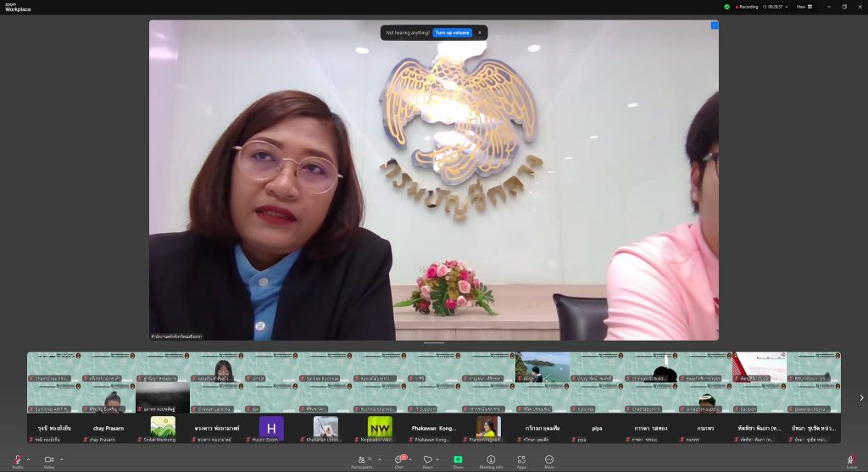Expand options arrow next to Chat
868x472 pixels.
(x=410, y=459)
